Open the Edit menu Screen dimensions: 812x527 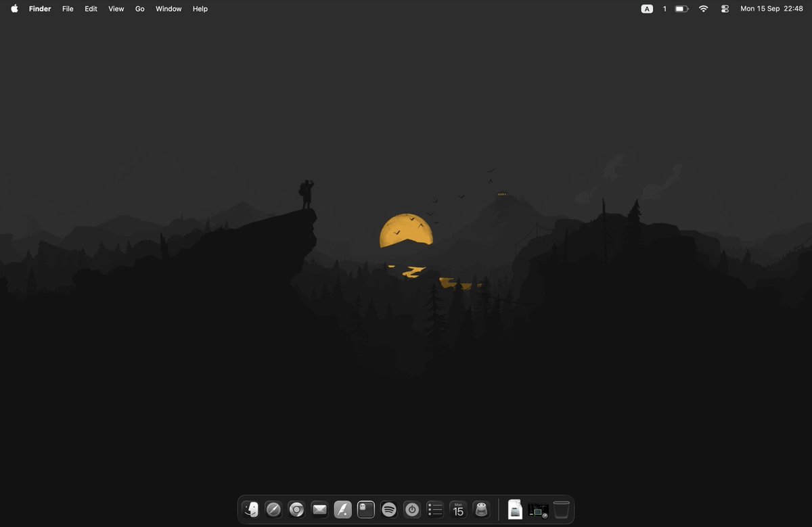click(91, 9)
